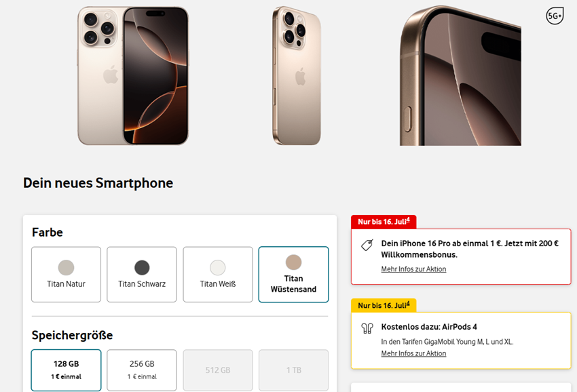
Task: Choose 256 GB storage size
Action: (x=142, y=370)
